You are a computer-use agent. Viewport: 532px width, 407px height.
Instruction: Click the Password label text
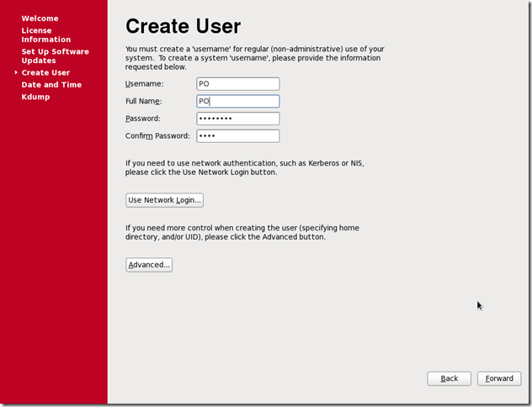[143, 119]
